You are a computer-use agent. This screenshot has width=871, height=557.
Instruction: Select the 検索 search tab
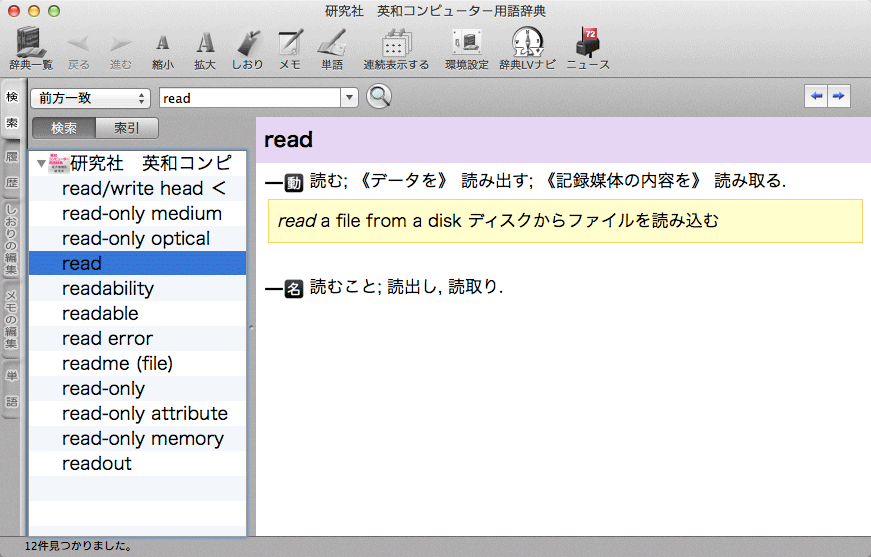64,128
